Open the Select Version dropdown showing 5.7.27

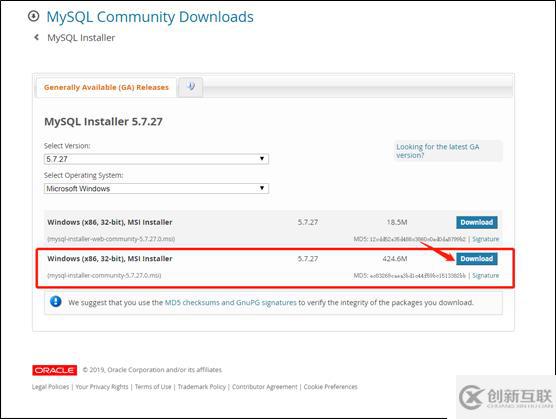pos(156,159)
